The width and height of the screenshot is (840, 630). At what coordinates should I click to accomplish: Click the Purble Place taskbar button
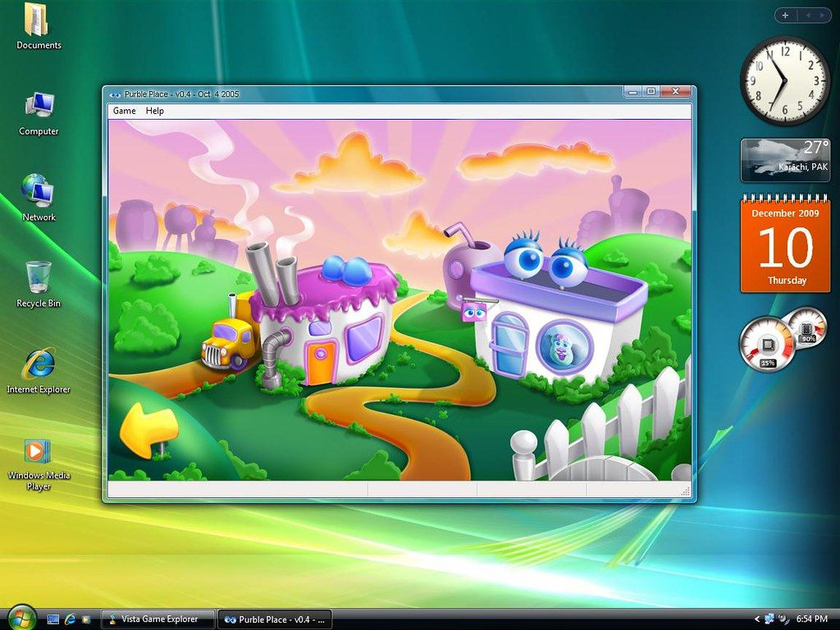[x=275, y=619]
